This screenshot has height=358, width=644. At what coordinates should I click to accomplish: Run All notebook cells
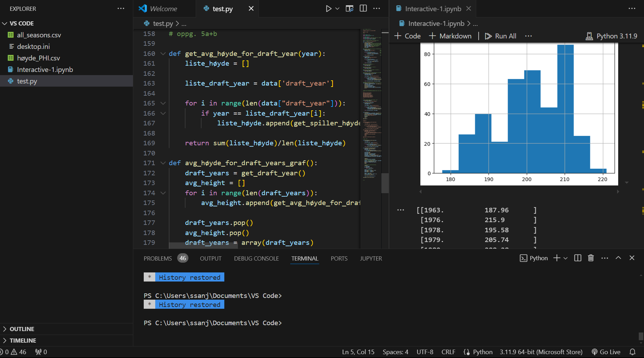click(500, 36)
